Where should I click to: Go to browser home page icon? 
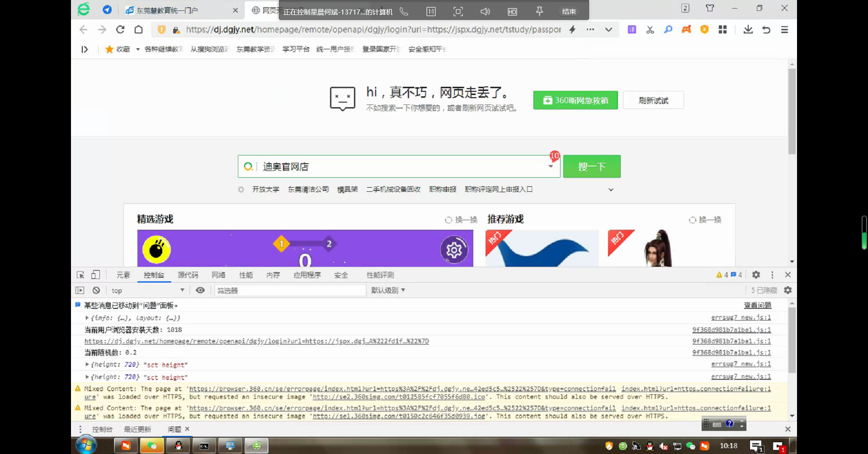pos(139,30)
